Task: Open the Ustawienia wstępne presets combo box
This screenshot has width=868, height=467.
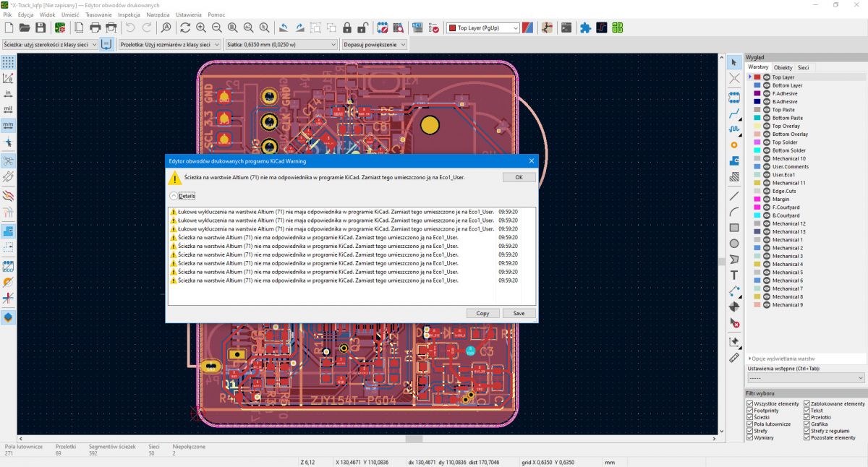Action: click(806, 378)
